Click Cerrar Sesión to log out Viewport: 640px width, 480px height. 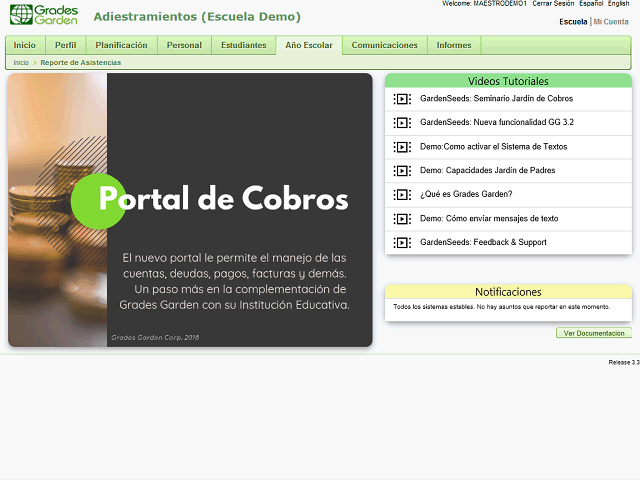(553, 3)
